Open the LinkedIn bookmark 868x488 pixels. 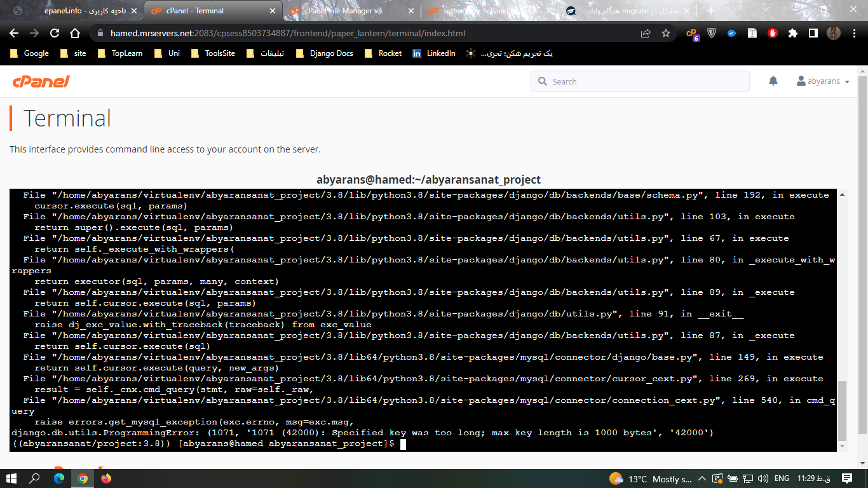(x=434, y=53)
